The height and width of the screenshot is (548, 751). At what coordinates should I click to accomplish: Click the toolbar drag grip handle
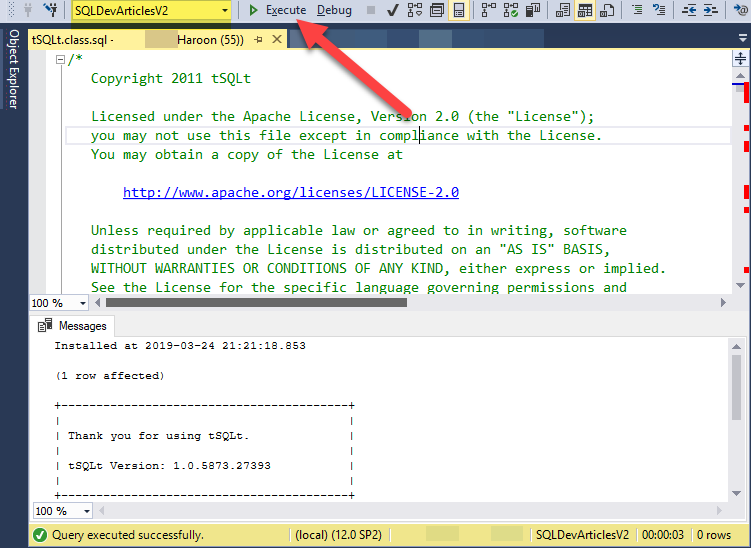point(12,10)
